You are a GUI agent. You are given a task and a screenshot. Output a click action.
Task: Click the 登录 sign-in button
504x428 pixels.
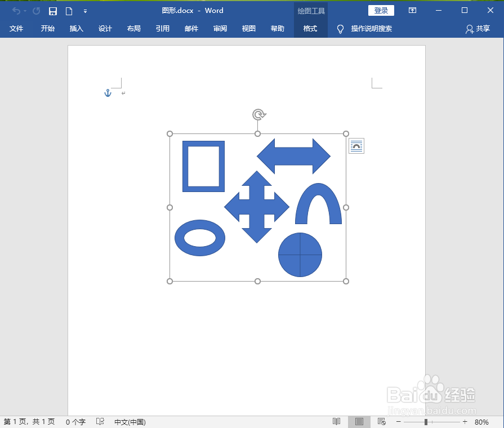(381, 11)
